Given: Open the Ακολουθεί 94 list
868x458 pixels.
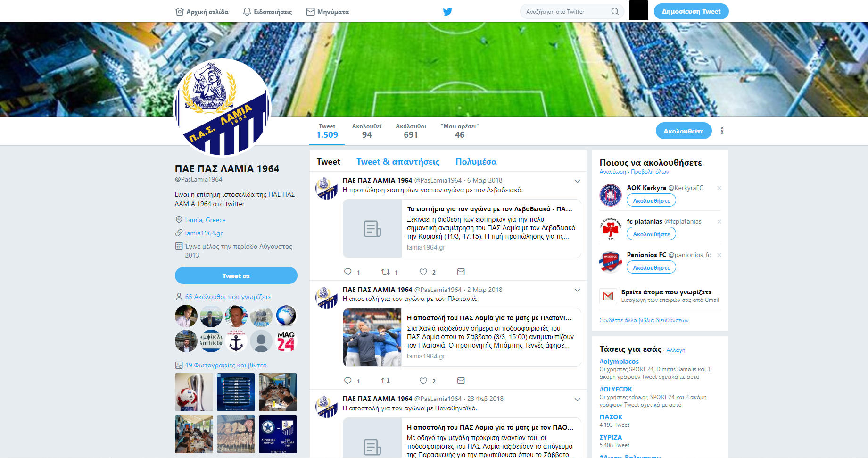Looking at the screenshot, I should click(x=367, y=132).
